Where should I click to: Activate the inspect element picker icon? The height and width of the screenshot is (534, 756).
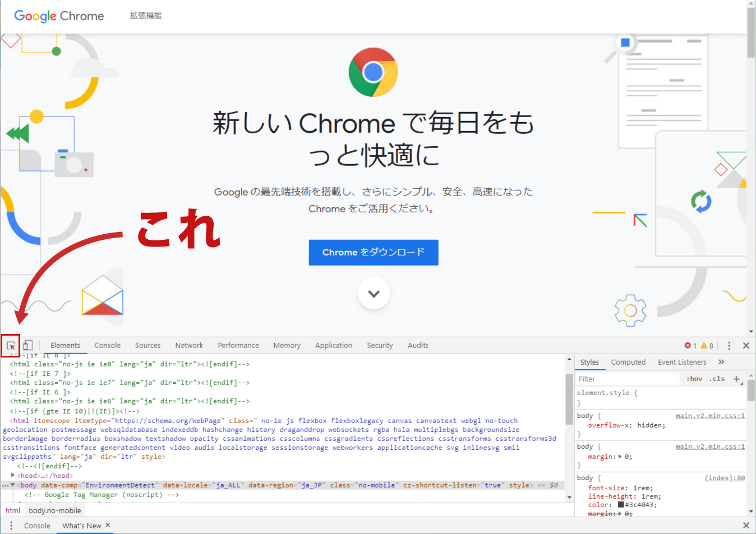(x=11, y=346)
